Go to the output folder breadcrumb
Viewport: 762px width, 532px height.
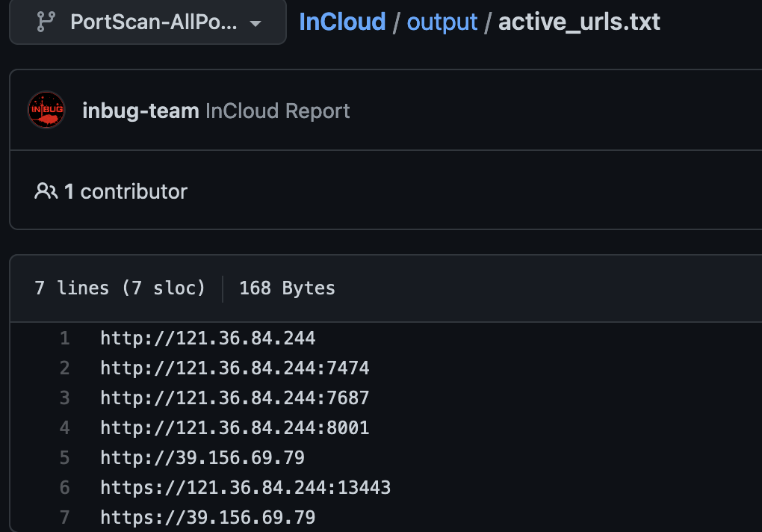442,22
